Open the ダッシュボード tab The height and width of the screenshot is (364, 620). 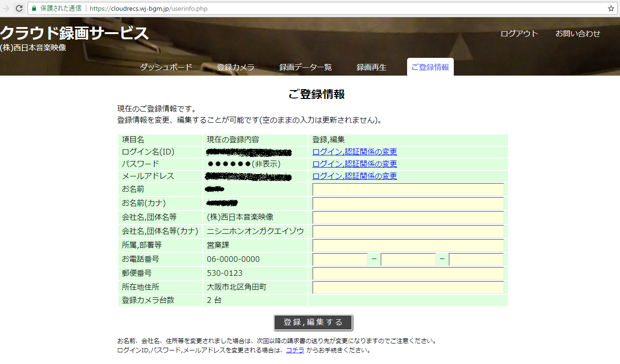(166, 67)
